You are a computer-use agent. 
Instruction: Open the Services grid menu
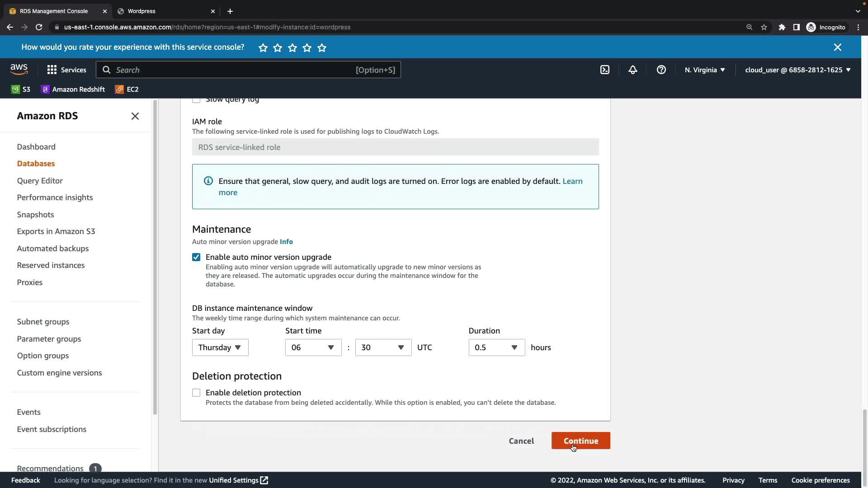coord(66,70)
